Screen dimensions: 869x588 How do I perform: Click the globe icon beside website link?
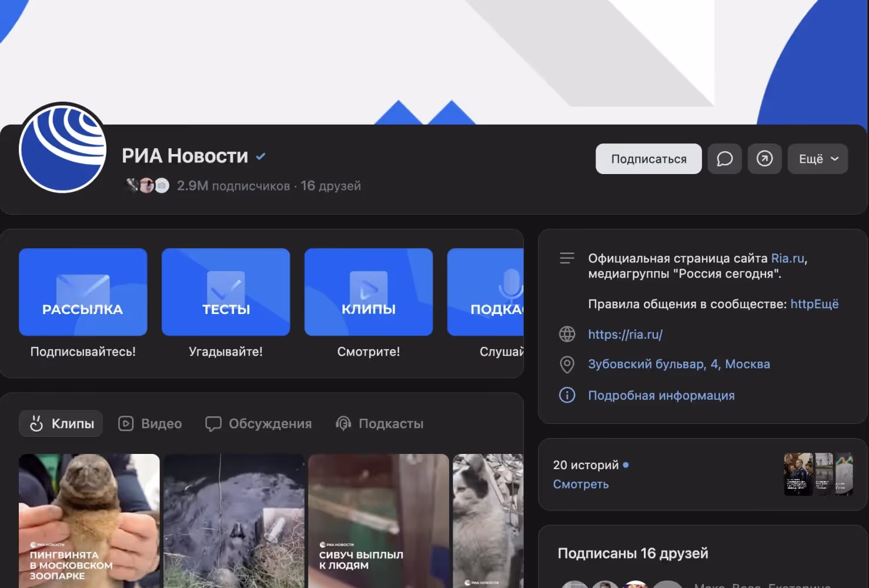(x=567, y=335)
